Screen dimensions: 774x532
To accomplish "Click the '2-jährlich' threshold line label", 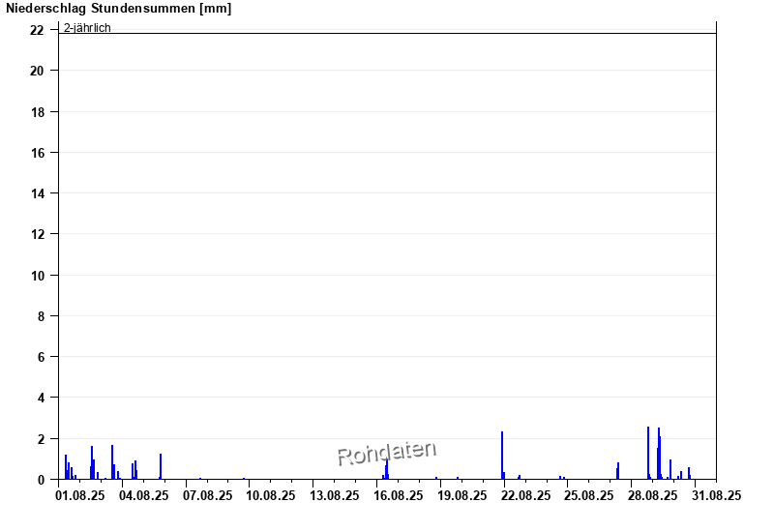I will click(x=87, y=27).
